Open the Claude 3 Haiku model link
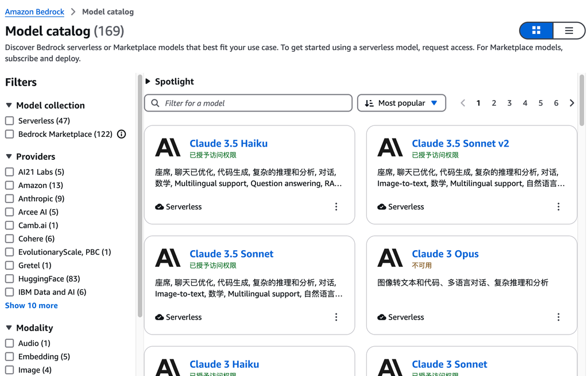This screenshot has height=376, width=588. [x=225, y=365]
